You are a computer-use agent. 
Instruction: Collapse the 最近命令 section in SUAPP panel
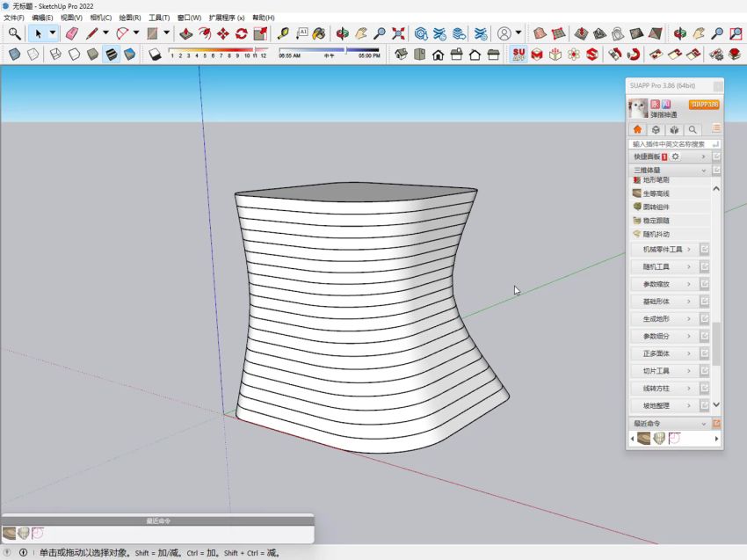704,423
